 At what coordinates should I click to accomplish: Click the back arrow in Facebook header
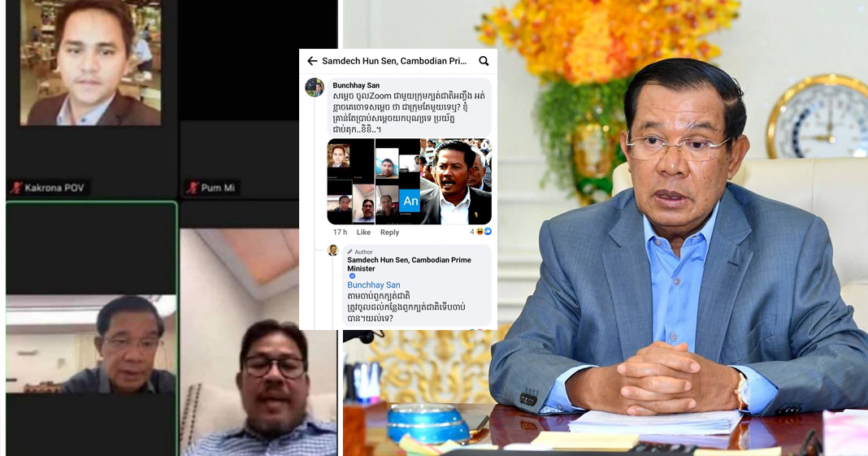click(312, 61)
